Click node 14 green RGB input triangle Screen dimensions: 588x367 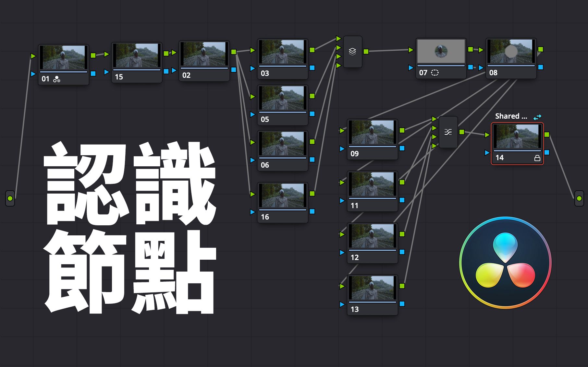tap(487, 135)
